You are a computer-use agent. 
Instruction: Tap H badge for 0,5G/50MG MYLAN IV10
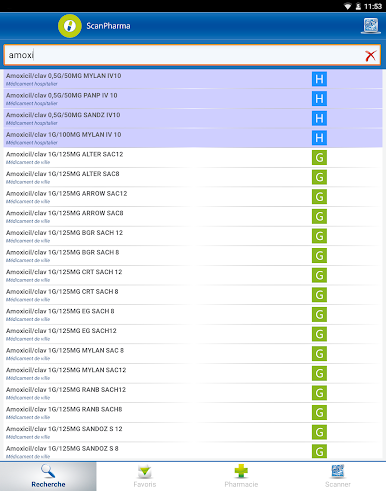(x=319, y=79)
